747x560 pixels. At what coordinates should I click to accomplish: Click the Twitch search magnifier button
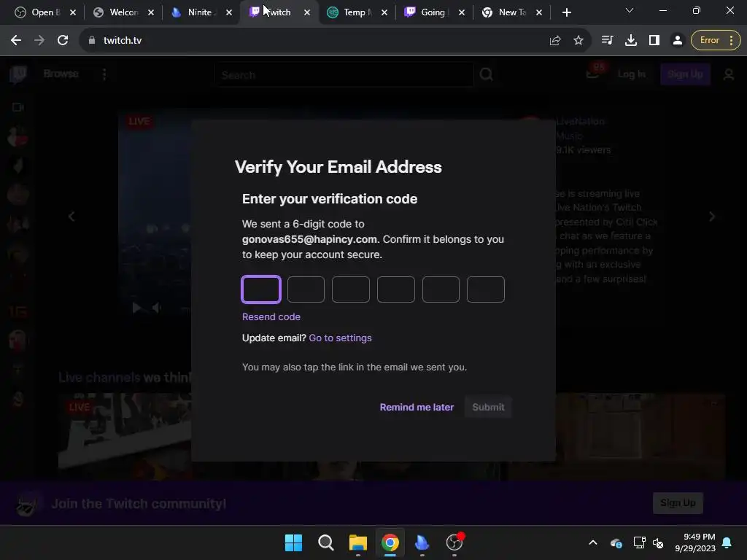[x=486, y=75]
